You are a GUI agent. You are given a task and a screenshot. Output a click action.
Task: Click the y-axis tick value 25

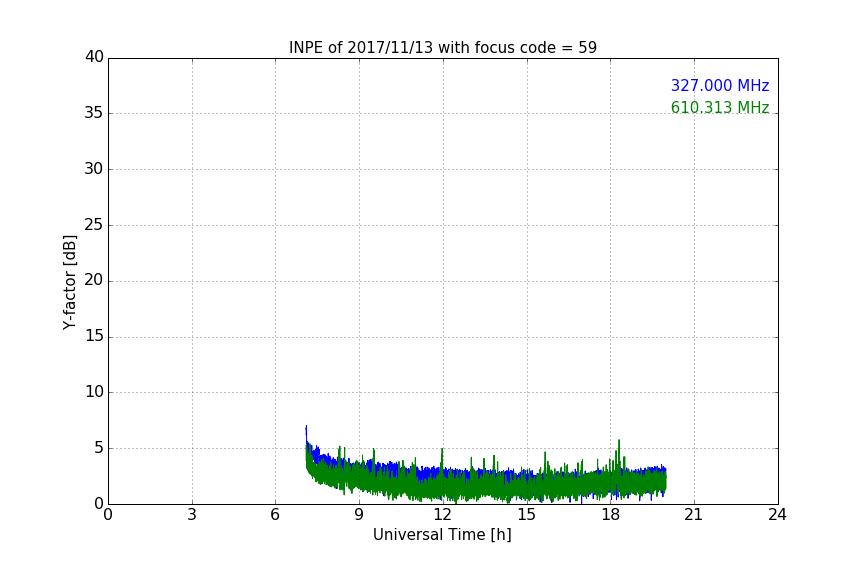pos(94,225)
